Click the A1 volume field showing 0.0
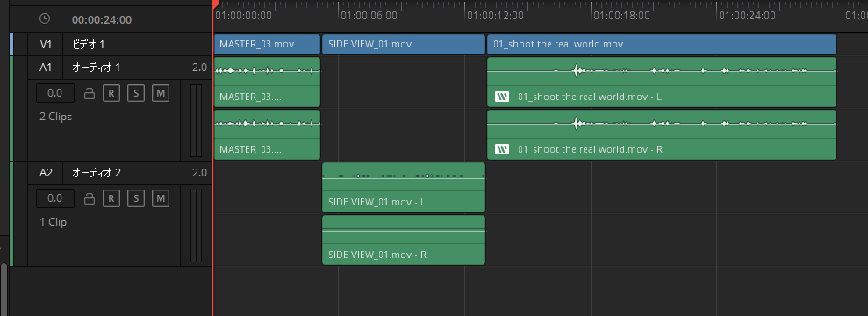 [x=55, y=94]
